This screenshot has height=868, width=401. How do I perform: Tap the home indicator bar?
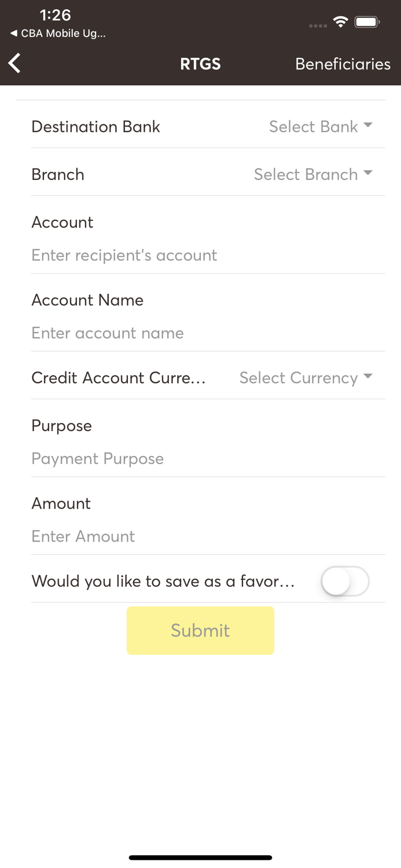point(200,858)
